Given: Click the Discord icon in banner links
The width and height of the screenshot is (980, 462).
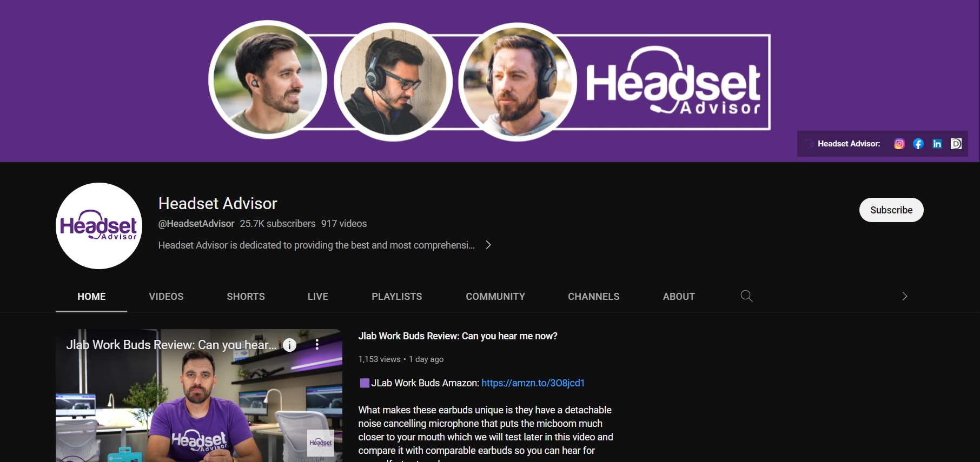Looking at the screenshot, I should tap(956, 144).
